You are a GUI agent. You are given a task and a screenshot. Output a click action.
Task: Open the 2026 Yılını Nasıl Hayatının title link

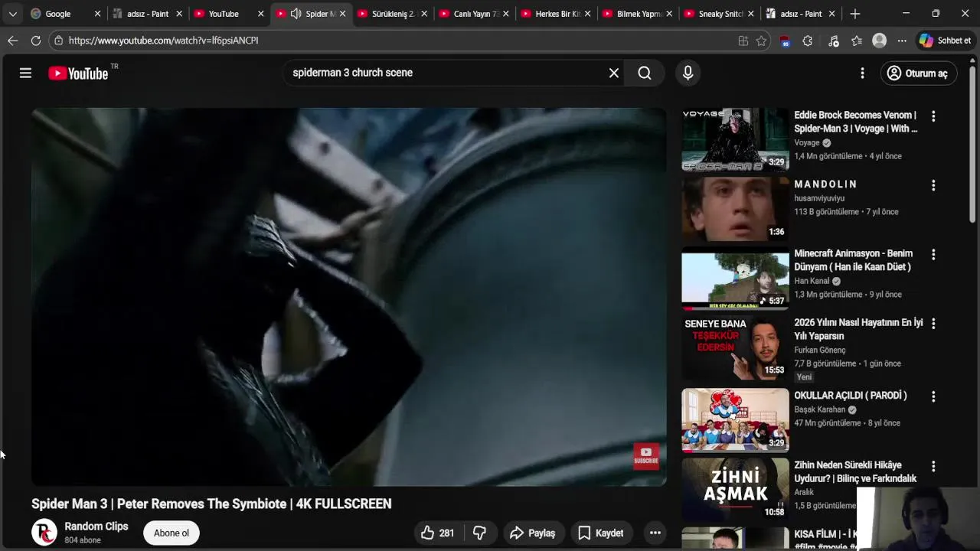pyautogui.click(x=858, y=329)
